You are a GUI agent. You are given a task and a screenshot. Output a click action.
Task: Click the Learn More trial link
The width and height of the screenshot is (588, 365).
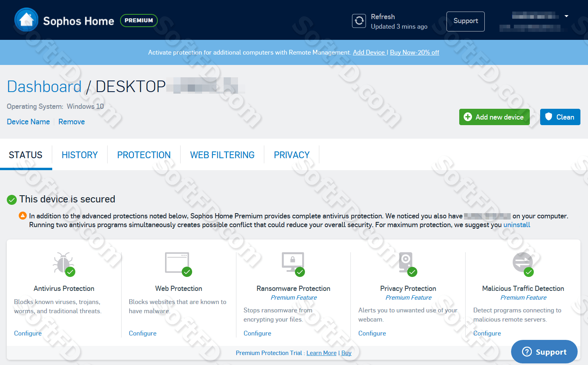click(321, 353)
